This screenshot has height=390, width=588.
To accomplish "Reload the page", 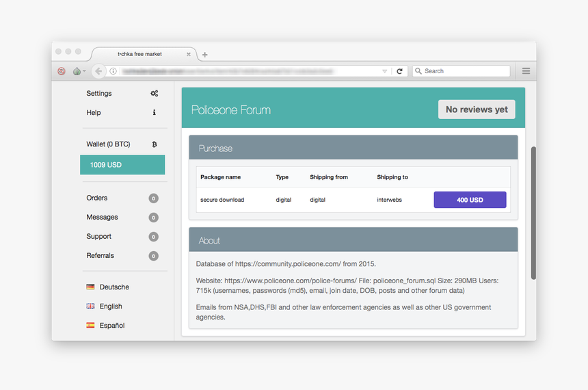I will pos(400,71).
